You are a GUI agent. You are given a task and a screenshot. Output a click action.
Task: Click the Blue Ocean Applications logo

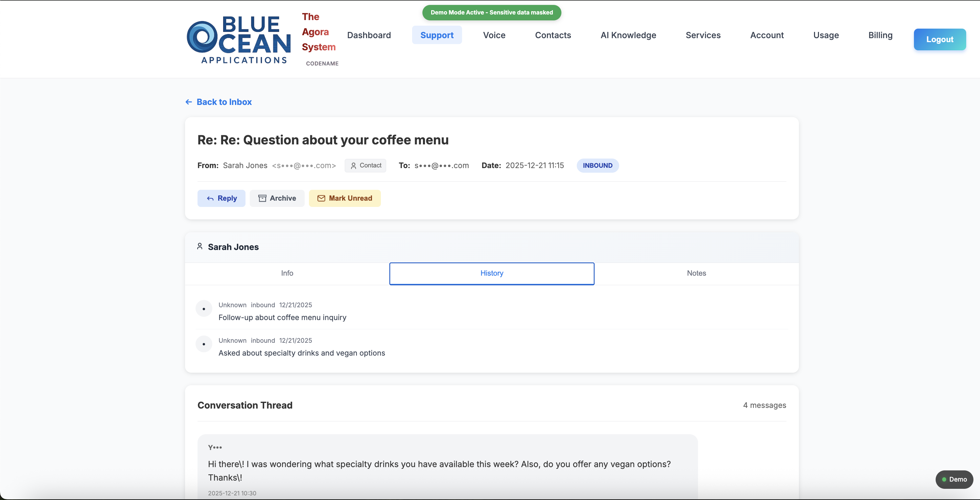point(239,39)
